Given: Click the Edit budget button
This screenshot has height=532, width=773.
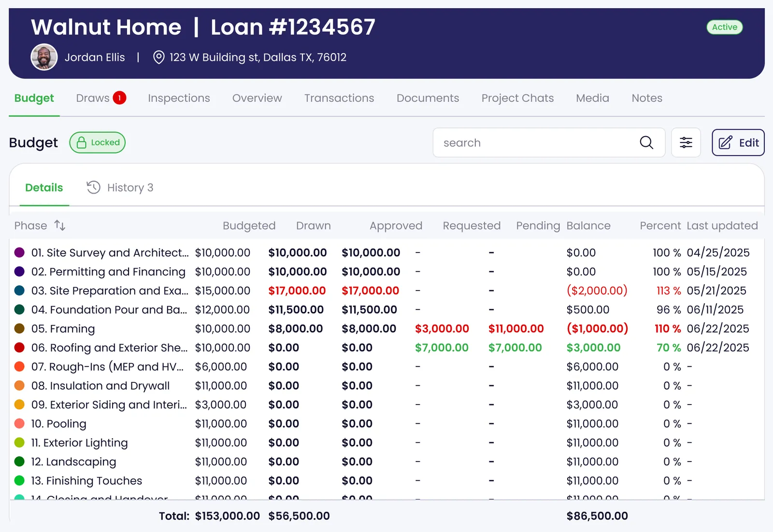Looking at the screenshot, I should tap(738, 142).
